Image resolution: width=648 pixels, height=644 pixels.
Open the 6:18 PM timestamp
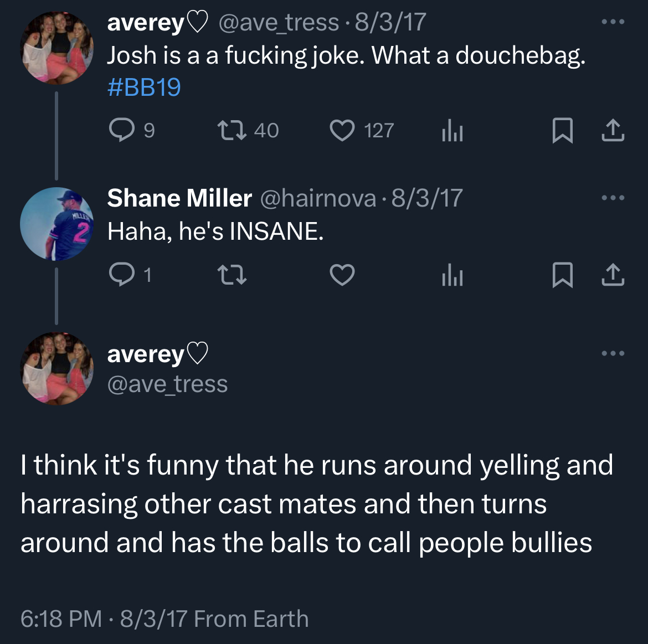point(61,619)
